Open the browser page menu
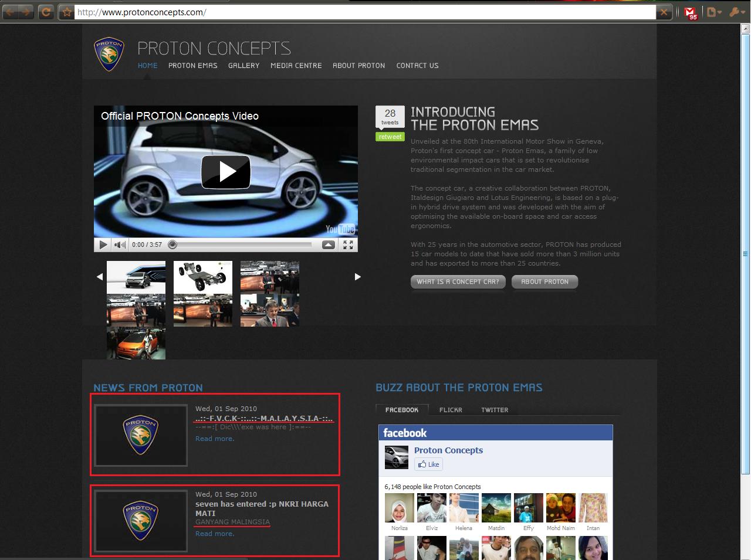 [x=713, y=12]
